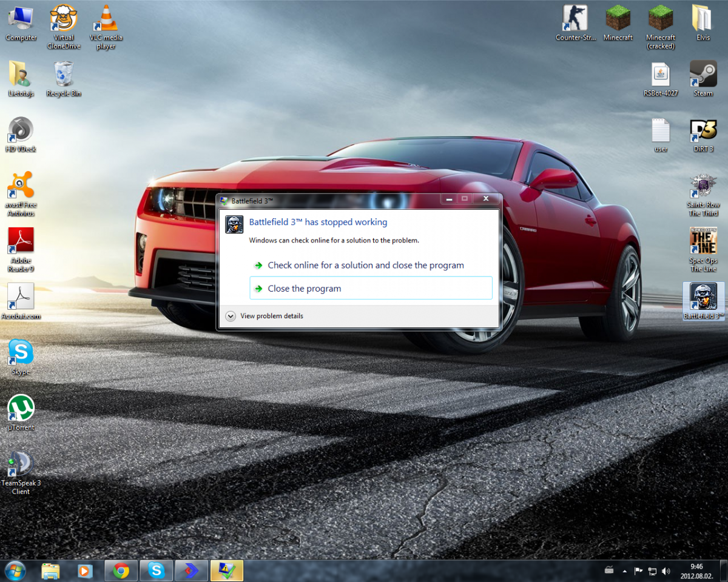Open avast! Free Antivirus shortcut
Screen dimensions: 728x582
point(21,194)
